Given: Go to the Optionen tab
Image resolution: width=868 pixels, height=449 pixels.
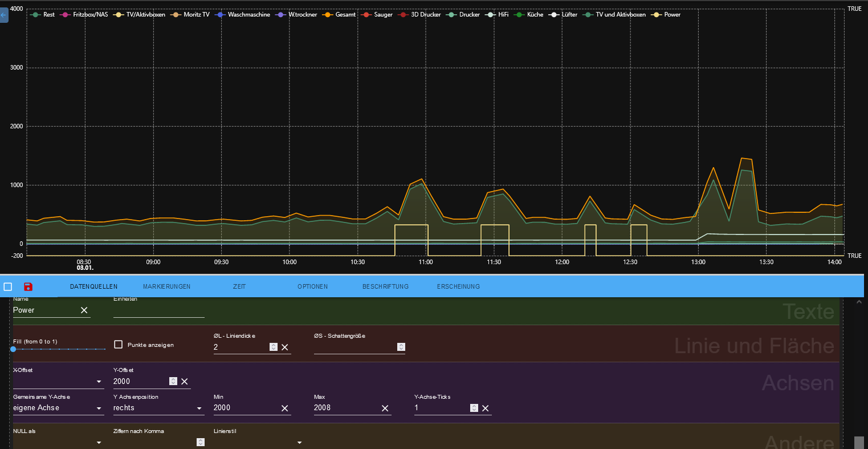Looking at the screenshot, I should pos(312,286).
